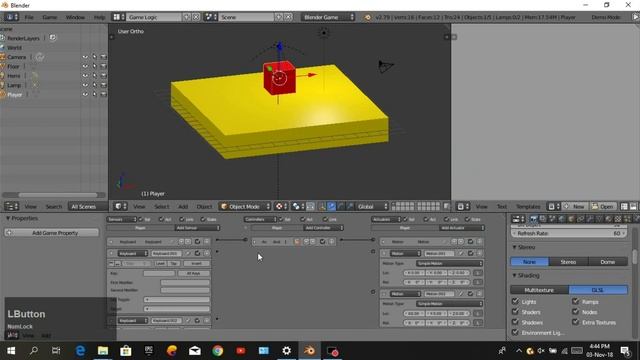Open the Object Mode dropdown

click(245, 207)
